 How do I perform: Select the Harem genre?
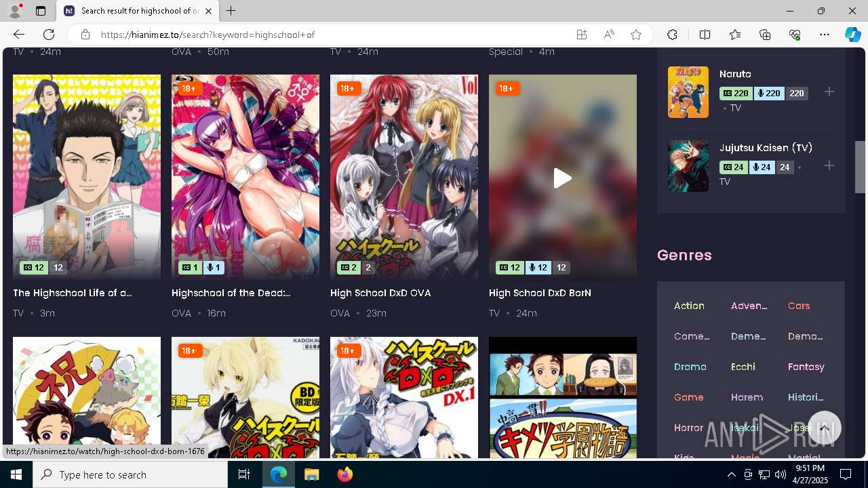(747, 397)
